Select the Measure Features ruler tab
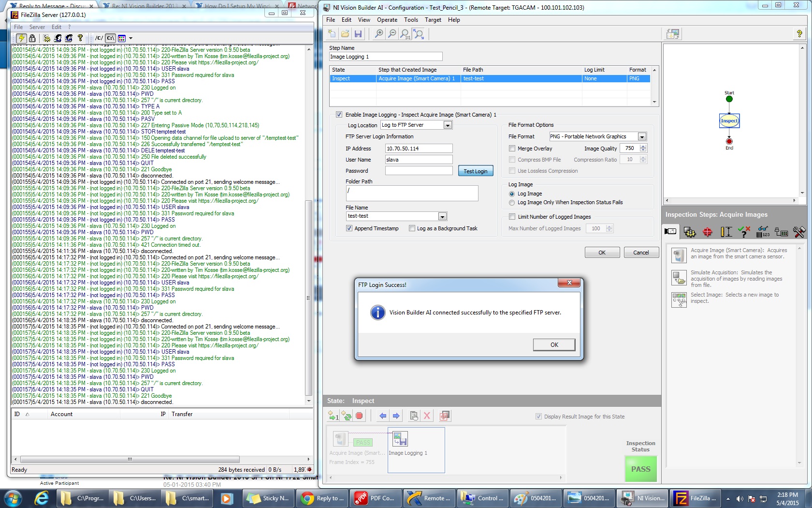This screenshot has width=812, height=508. point(726,232)
